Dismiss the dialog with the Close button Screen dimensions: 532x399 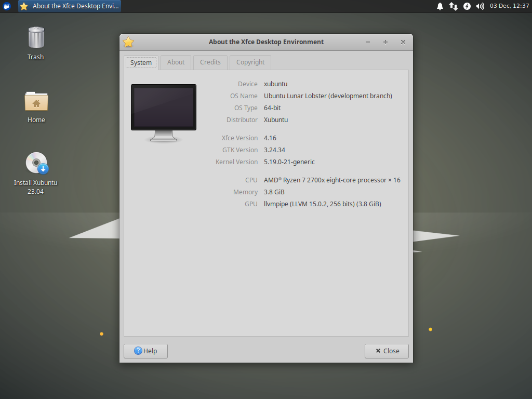coord(387,351)
